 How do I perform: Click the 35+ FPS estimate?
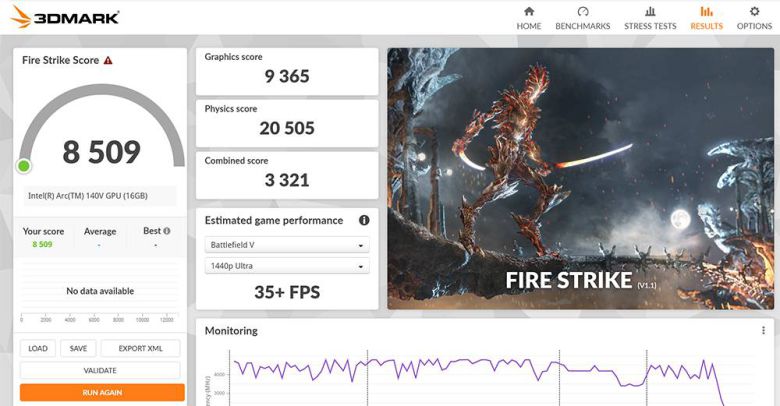tap(287, 292)
